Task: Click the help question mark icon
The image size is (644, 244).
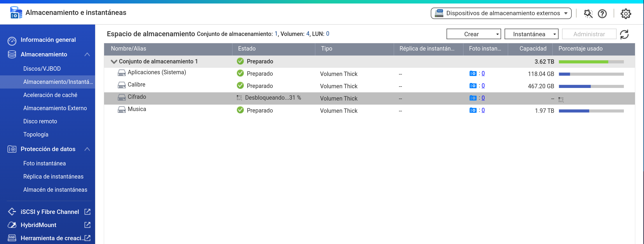Action: 602,13
